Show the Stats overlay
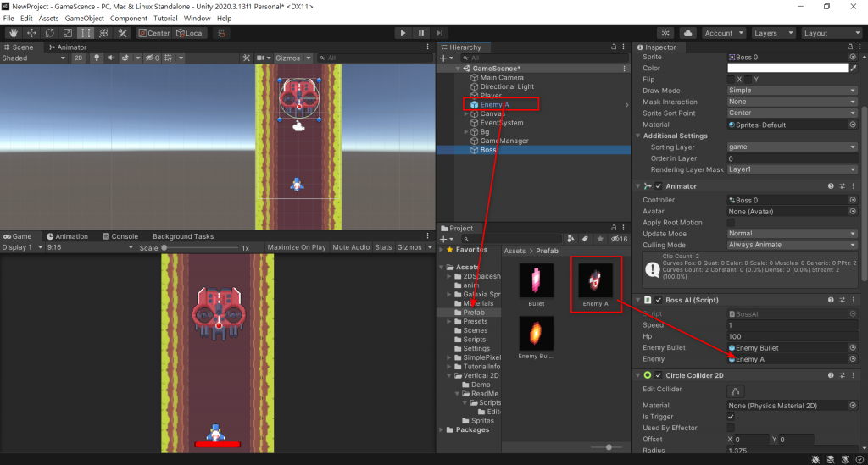868x465 pixels. click(x=383, y=247)
